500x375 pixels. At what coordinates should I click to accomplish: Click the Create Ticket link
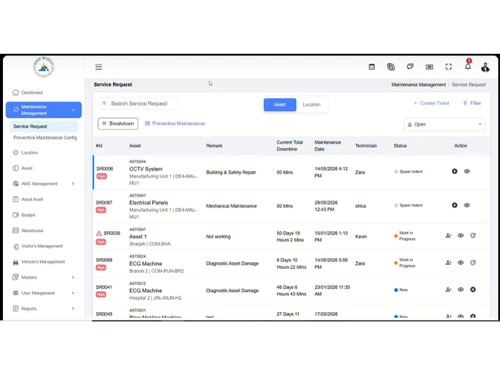pyautogui.click(x=431, y=103)
